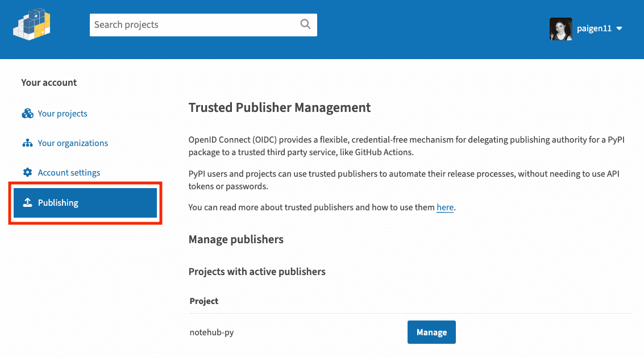The image size is (644, 358).
Task: Click the Account settings gear icon
Action: 27,172
